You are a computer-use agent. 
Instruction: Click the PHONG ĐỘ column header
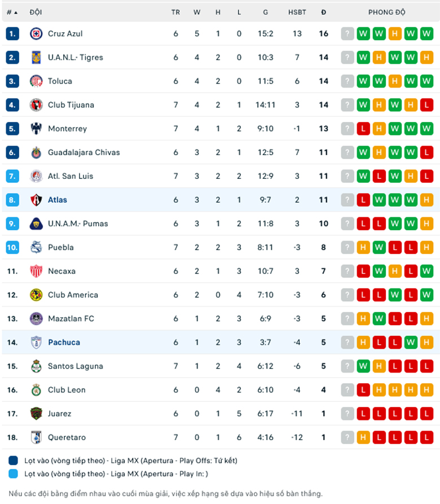[x=387, y=12]
